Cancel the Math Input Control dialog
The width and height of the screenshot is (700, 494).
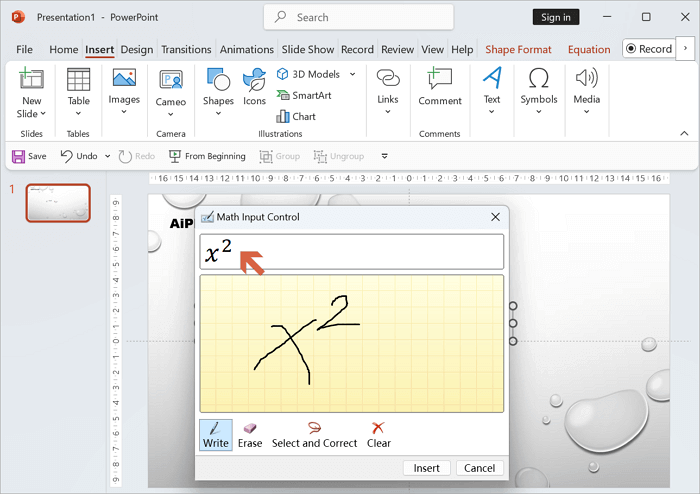[x=479, y=468]
